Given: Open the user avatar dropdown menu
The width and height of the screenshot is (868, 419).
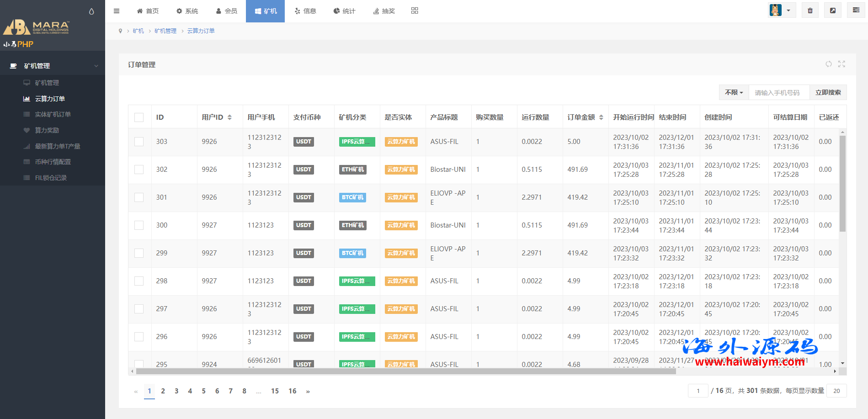Looking at the screenshot, I should click(782, 11).
